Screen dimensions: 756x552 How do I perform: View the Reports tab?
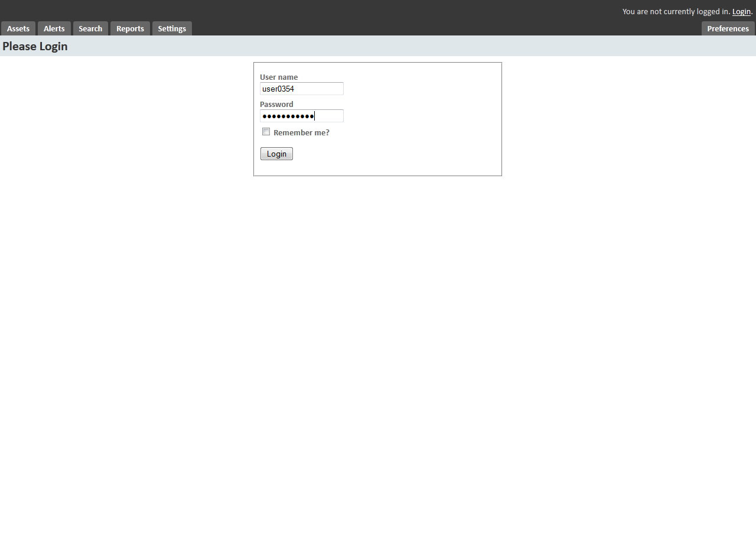click(129, 28)
